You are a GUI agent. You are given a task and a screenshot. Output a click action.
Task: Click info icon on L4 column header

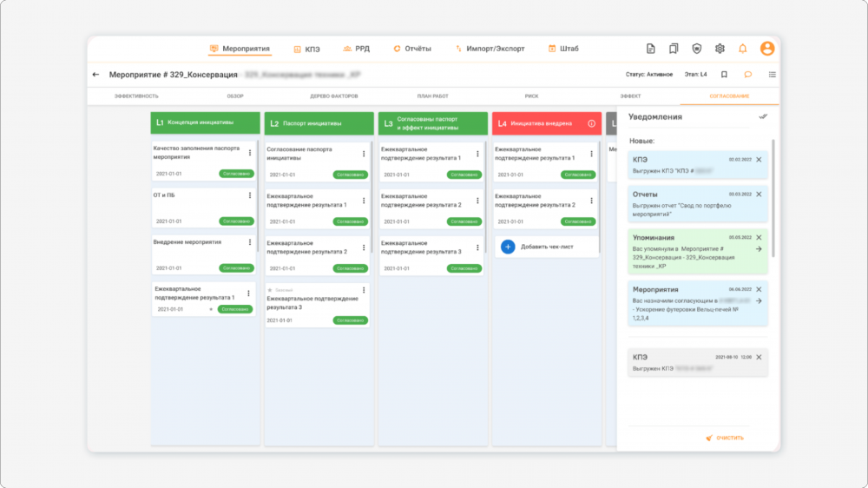[591, 123]
